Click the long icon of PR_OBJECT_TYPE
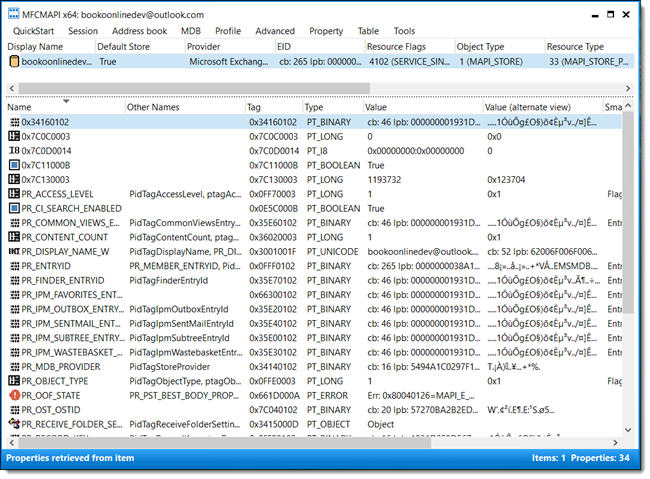Viewport: 650px width, 479px height. (x=14, y=381)
